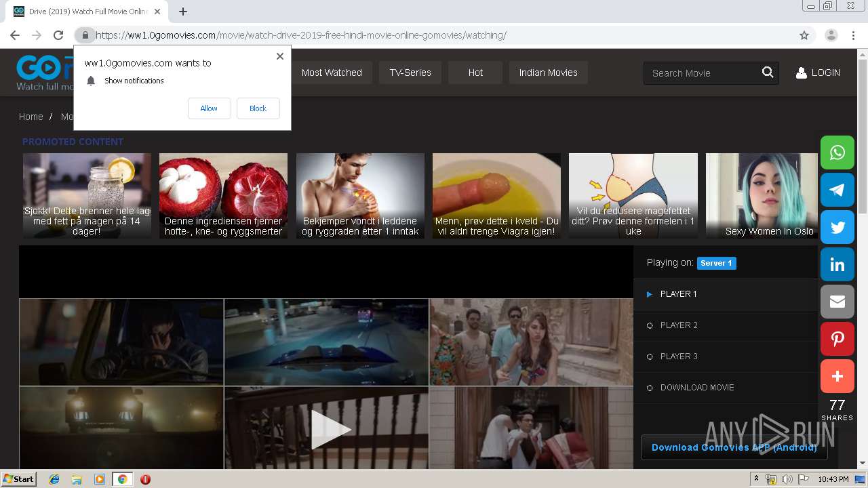Open Most Watched menu item
This screenshot has height=488, width=868.
[x=332, y=73]
